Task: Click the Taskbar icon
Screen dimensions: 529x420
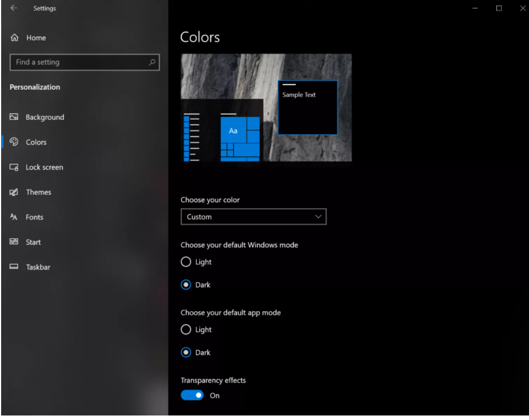Action: coord(14,266)
